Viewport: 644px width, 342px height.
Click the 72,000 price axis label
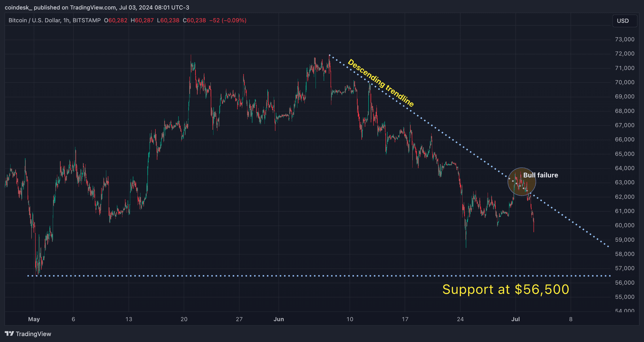(625, 54)
